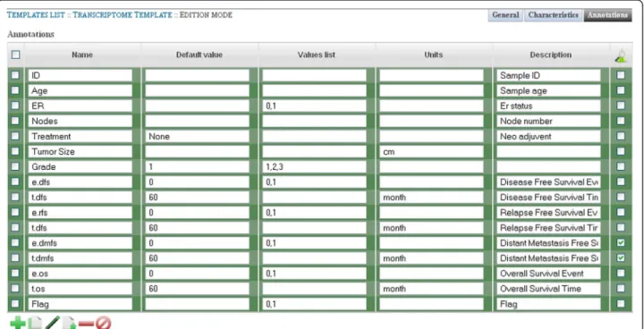Click the red minus remove icon
This screenshot has height=329, width=644.
(x=86, y=324)
